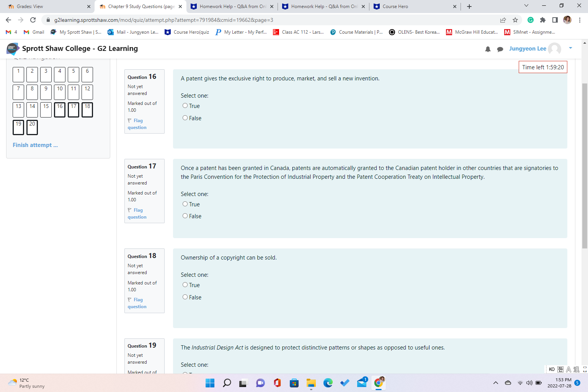Jump to question 13 in quiz navigation

coord(18,110)
